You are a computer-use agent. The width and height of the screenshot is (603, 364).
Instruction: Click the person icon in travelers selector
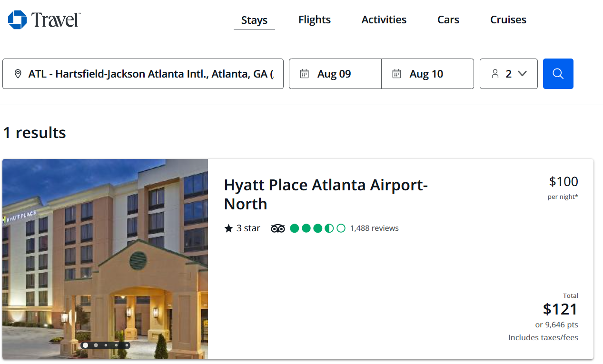[495, 74]
